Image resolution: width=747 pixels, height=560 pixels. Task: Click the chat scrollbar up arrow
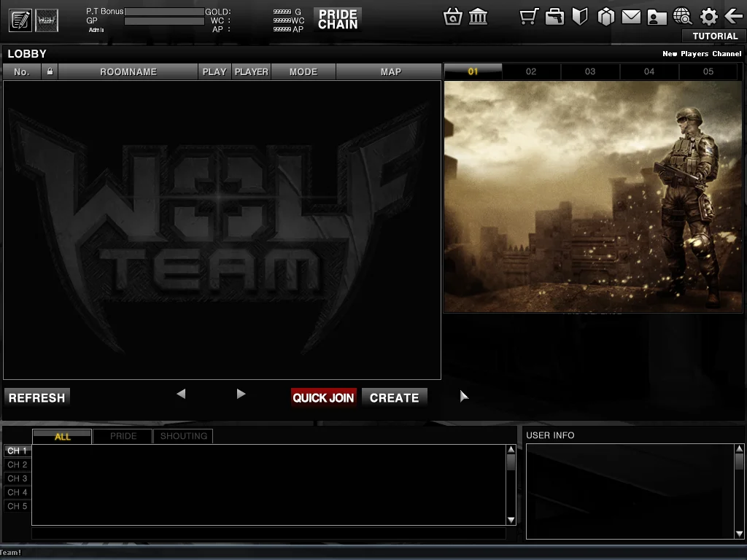pos(511,449)
